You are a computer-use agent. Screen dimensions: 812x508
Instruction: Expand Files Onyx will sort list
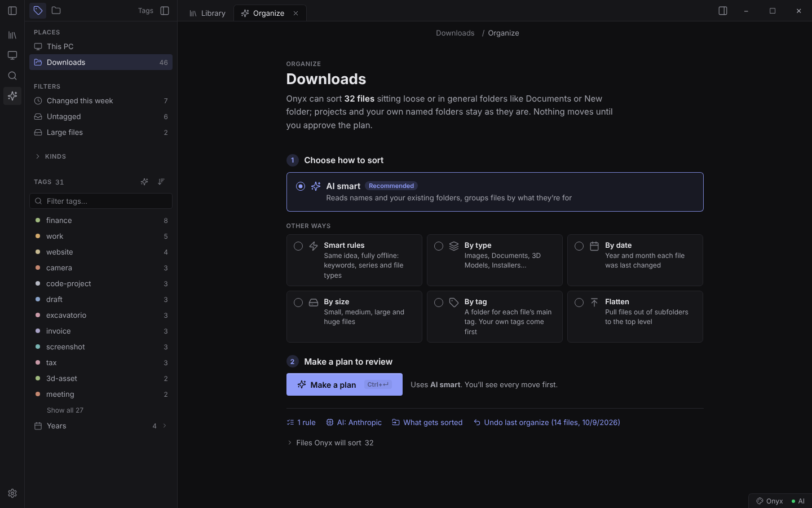[330, 443]
